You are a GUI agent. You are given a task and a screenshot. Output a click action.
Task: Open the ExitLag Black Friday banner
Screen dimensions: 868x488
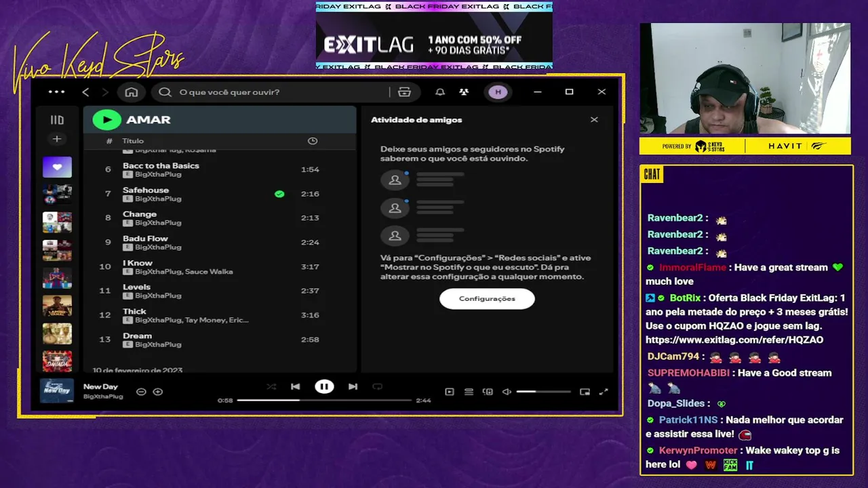click(434, 35)
